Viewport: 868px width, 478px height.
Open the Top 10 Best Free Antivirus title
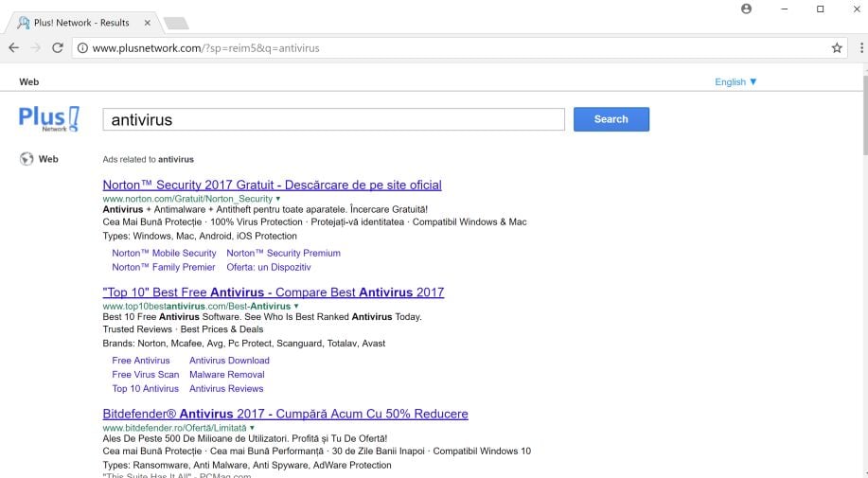(x=274, y=292)
